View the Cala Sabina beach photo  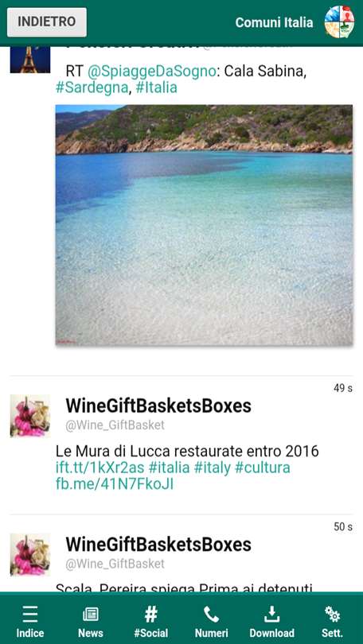(204, 225)
